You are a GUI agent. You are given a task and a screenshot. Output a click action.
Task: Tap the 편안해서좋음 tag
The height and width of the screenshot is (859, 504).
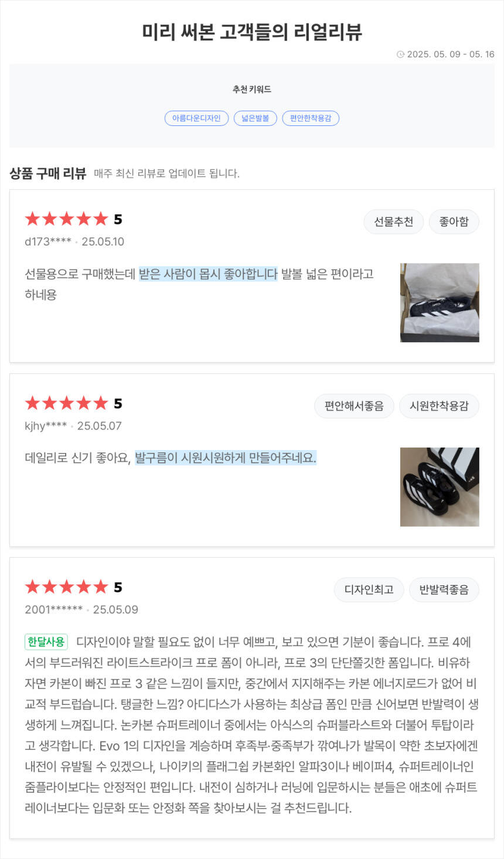(x=354, y=406)
